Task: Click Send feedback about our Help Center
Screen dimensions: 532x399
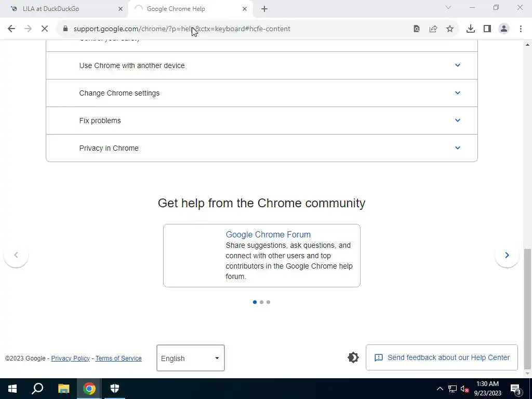Action: (x=442, y=357)
